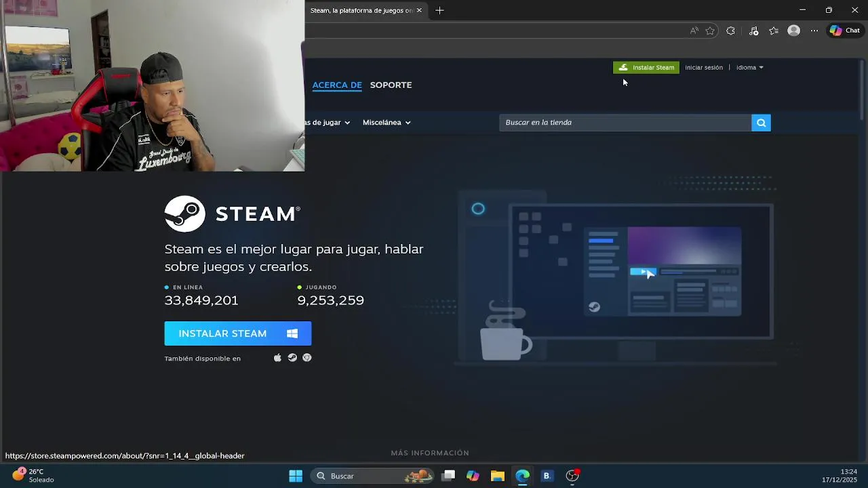
Task: Click the MÁS INFORMACIÓN link
Action: 430,453
